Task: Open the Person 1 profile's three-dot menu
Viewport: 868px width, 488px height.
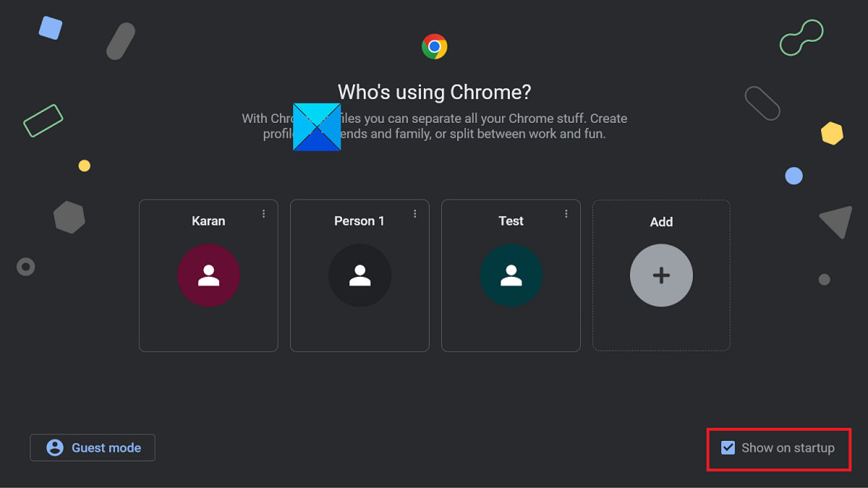Action: 415,214
